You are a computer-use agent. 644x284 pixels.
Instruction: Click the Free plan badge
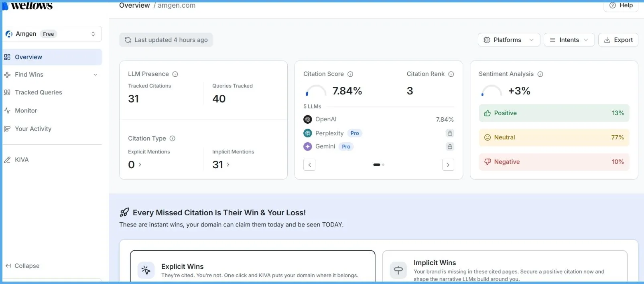49,34
